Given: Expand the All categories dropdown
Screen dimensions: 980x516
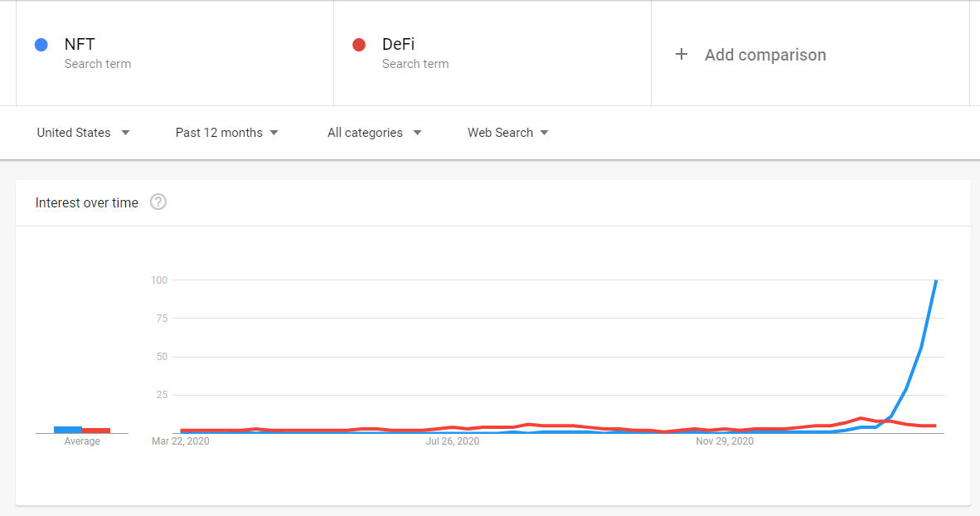Looking at the screenshot, I should (x=375, y=133).
